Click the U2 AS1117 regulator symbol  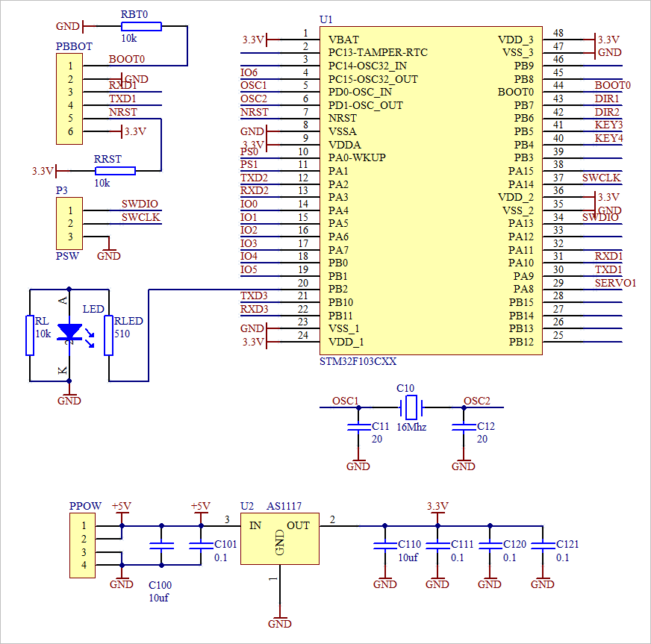pos(280,539)
